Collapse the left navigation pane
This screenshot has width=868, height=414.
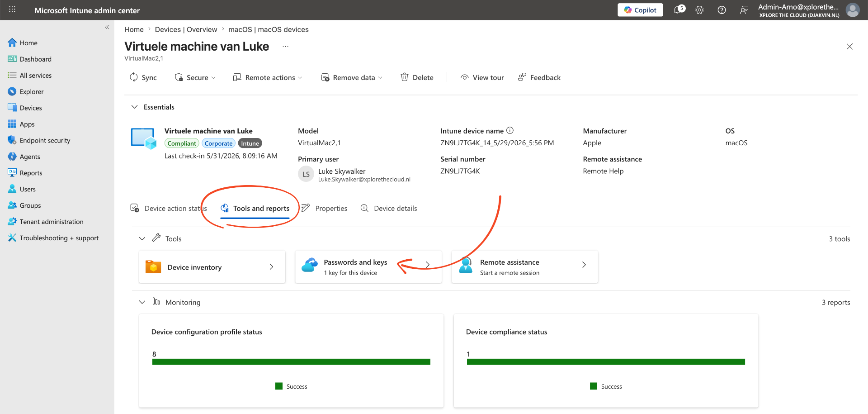107,27
